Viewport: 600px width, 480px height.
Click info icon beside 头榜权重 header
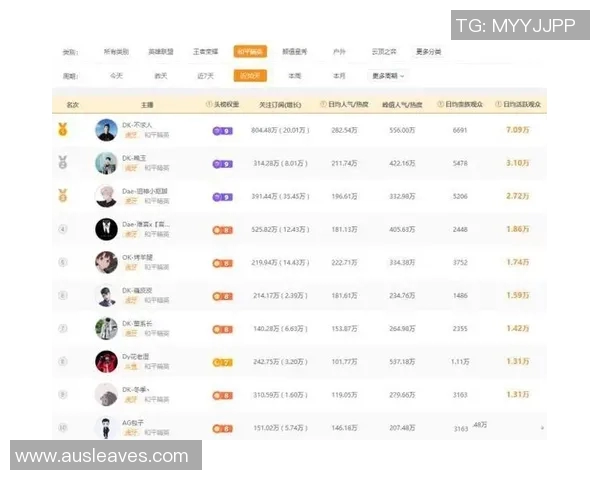pyautogui.click(x=209, y=104)
